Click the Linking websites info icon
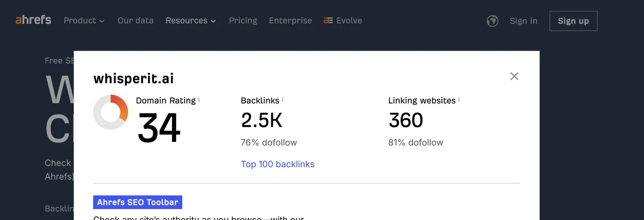The height and width of the screenshot is (220, 644). click(459, 99)
